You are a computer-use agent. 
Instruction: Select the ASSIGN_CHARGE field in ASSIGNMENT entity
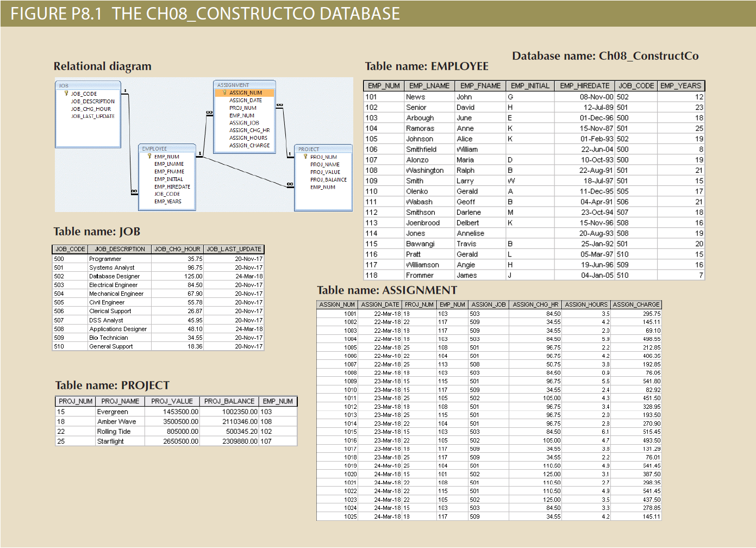tap(249, 145)
